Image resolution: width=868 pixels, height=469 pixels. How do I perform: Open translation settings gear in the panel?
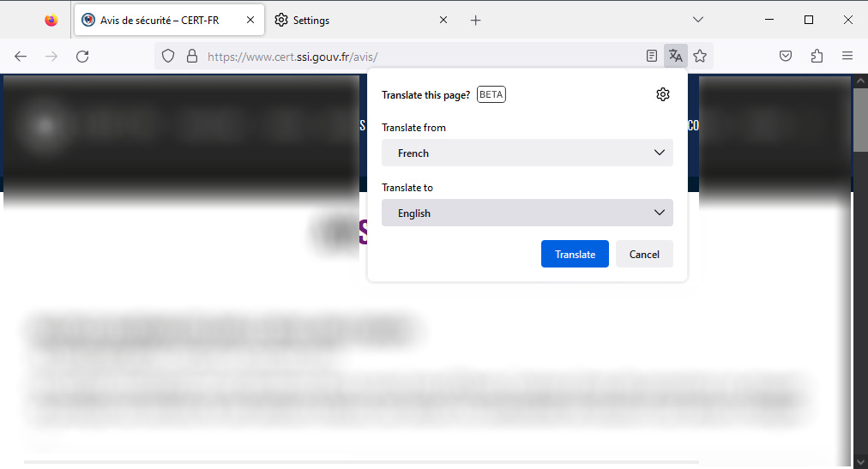[663, 94]
